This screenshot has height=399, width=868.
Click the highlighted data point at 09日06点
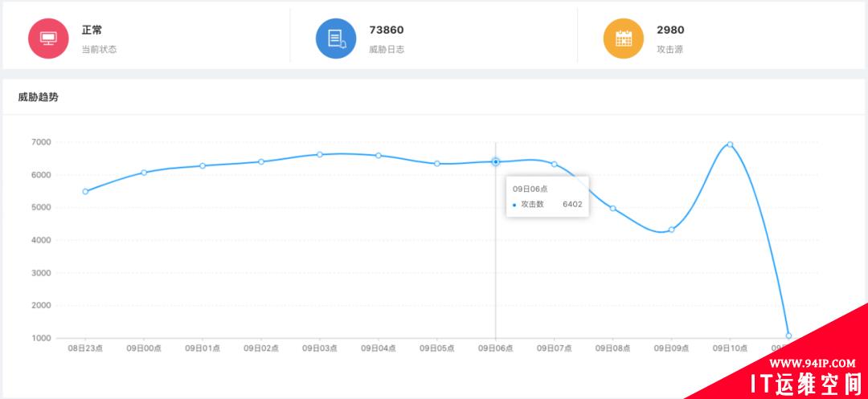pos(495,161)
